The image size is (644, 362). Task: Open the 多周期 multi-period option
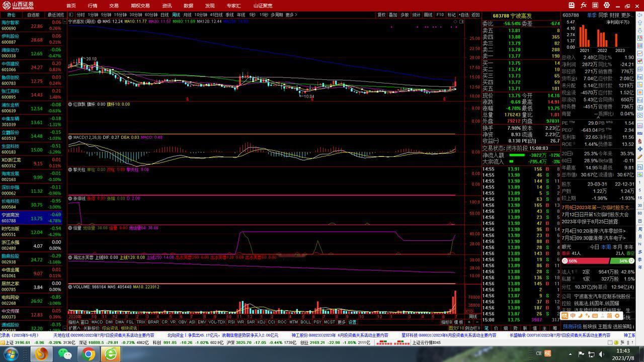pos(277,15)
